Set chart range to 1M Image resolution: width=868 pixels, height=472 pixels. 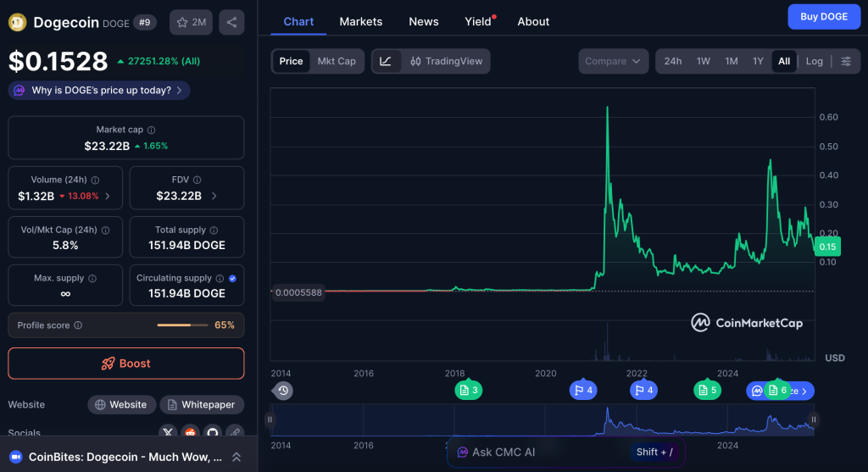coord(732,61)
